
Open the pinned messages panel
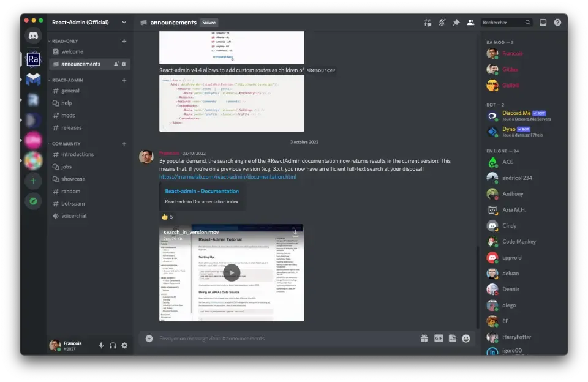456,22
